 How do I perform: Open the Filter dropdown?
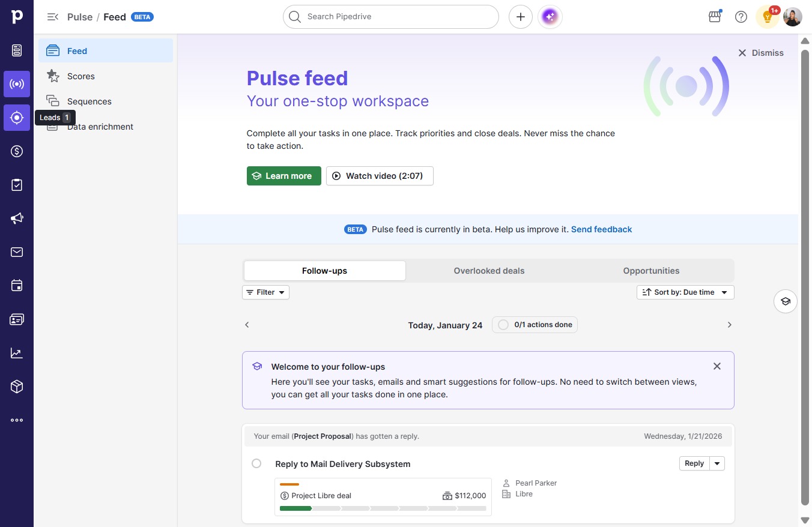pos(265,292)
